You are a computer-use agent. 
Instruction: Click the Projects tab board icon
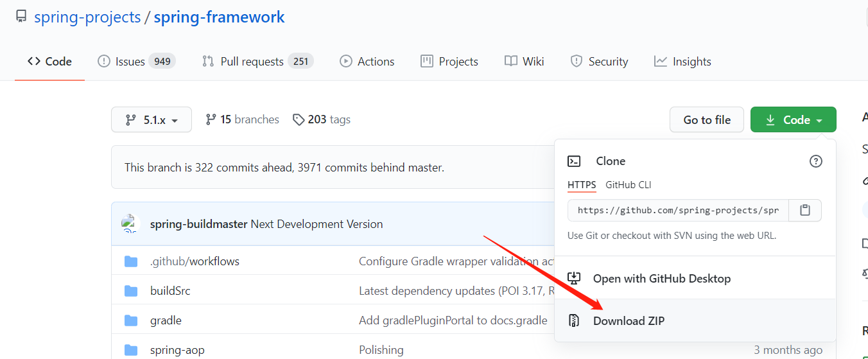pos(427,62)
